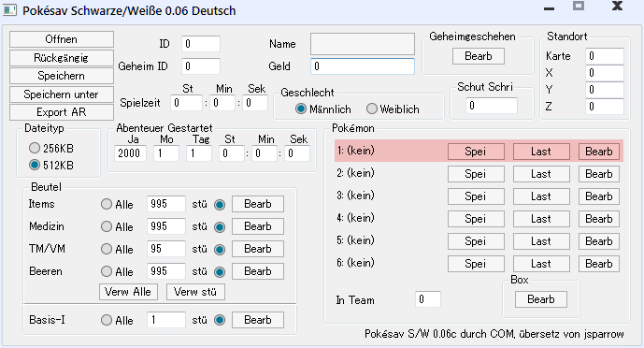Click the Verw Alle button
Viewport: 644px width, 348px height.
(128, 292)
